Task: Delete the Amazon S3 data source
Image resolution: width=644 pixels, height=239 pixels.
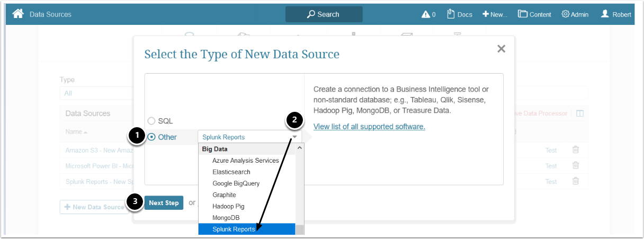Action: pyautogui.click(x=576, y=150)
